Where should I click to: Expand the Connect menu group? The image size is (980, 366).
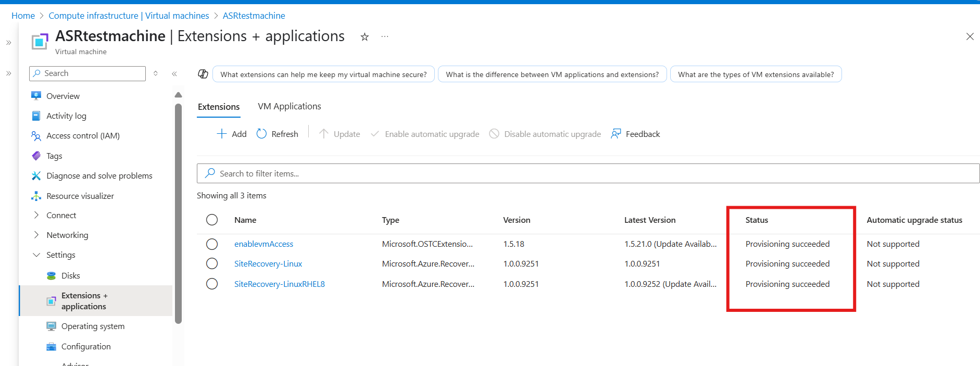36,215
